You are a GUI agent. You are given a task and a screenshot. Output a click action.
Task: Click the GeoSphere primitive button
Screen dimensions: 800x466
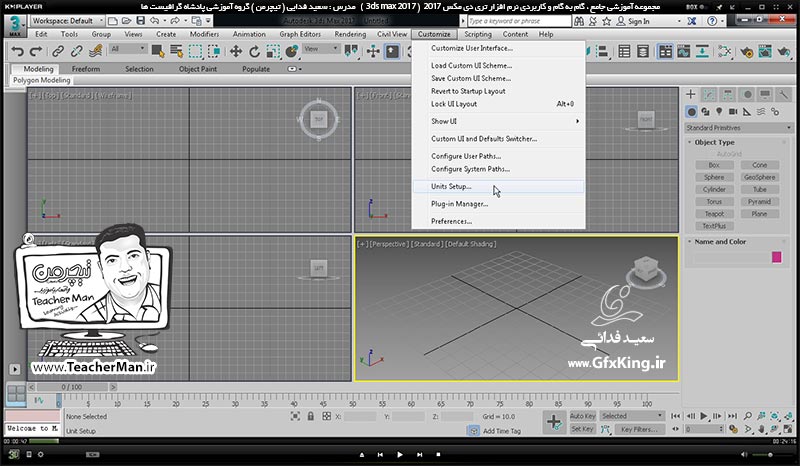point(759,177)
